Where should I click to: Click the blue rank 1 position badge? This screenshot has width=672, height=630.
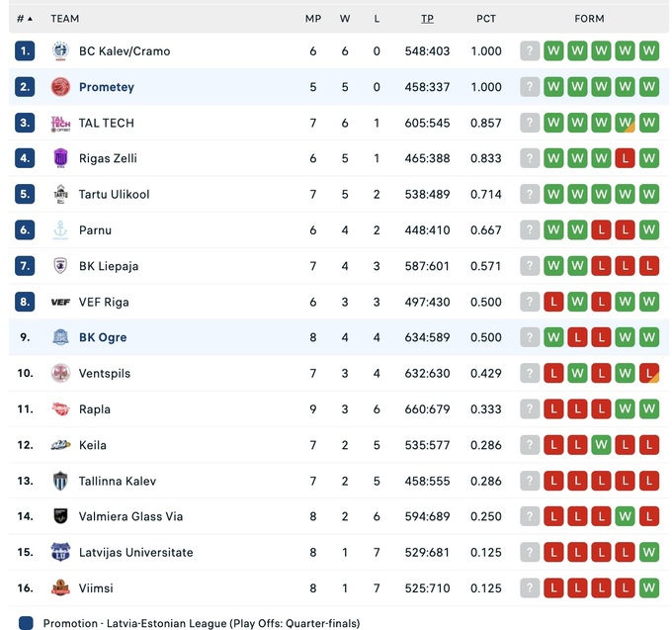(25, 51)
